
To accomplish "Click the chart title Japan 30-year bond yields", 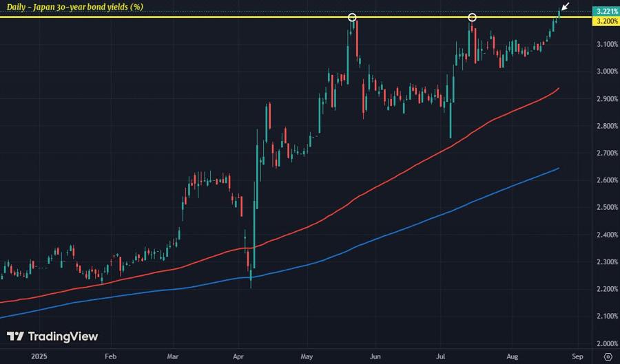I will 74,7.
